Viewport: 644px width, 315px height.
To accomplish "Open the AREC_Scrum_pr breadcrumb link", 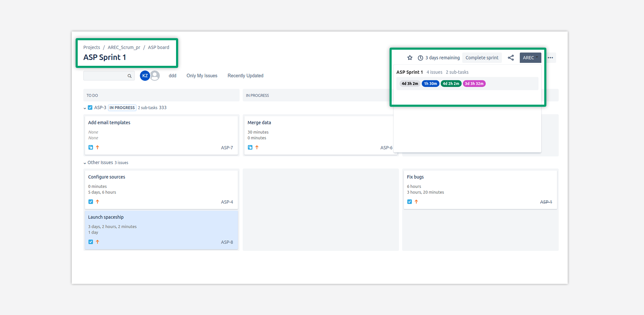I will click(124, 47).
